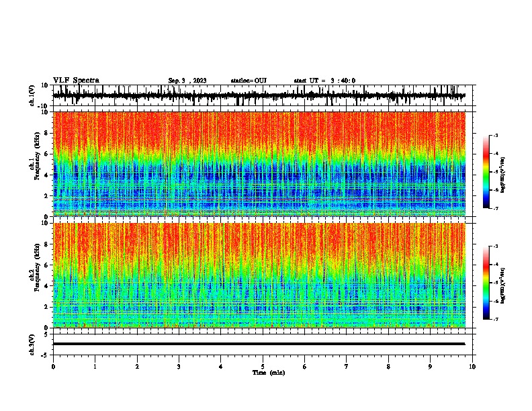
Task: Click the "ch.3(V)" axis label
Action: [32, 345]
